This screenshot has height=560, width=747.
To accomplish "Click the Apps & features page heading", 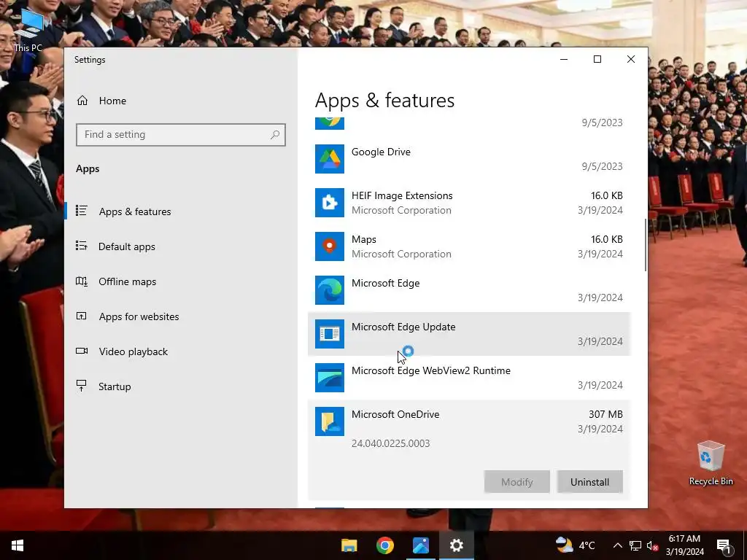I will (x=384, y=101).
